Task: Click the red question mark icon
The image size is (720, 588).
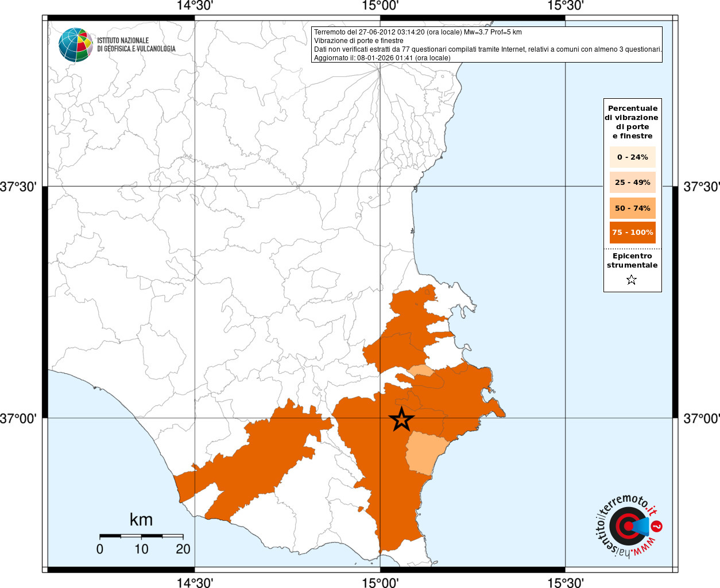Action: tap(657, 526)
